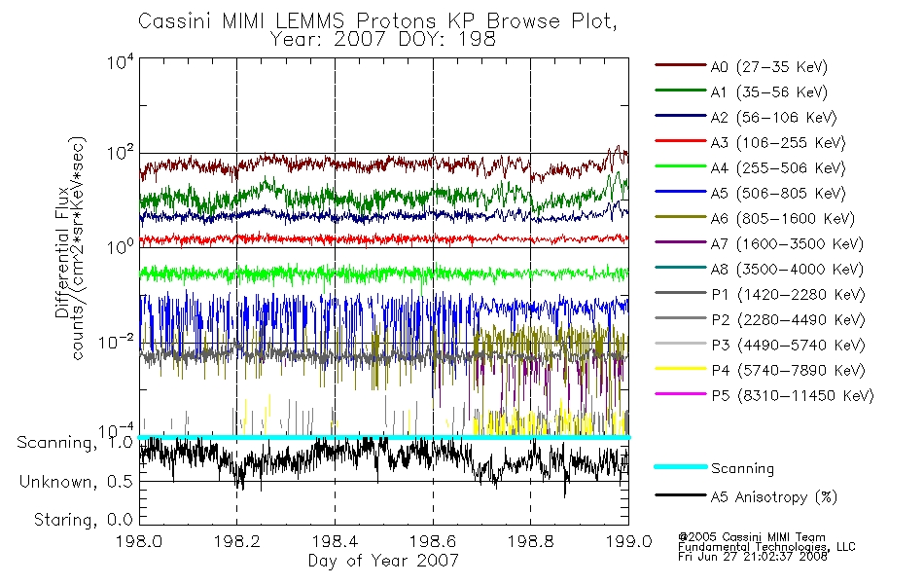Click the olive A6 legend line

680,216
